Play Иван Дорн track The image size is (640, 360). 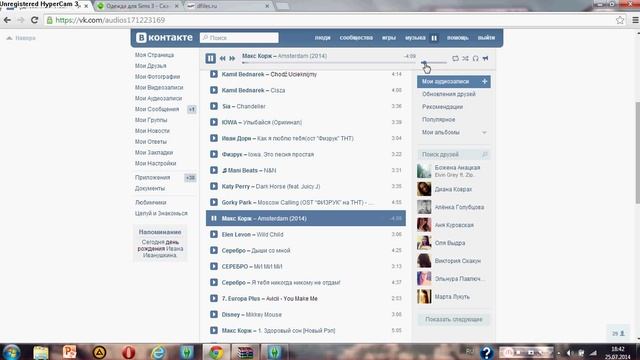pos(213,138)
